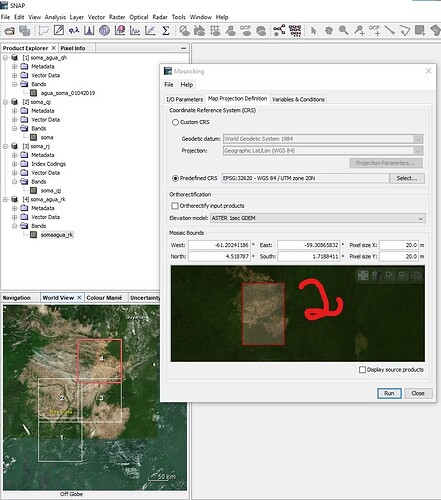Select the GCP placing tool
Image resolution: width=441 pixels, height=500 pixels.
click(x=374, y=30)
